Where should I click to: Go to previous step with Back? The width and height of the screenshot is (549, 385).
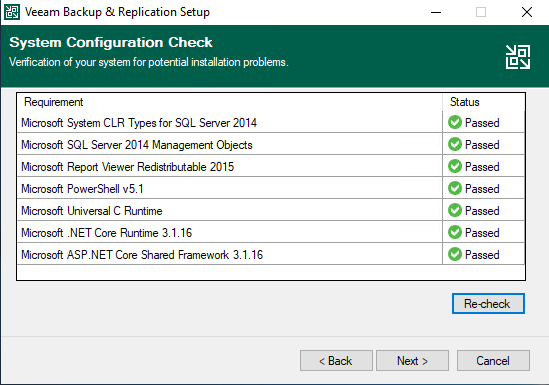point(336,360)
